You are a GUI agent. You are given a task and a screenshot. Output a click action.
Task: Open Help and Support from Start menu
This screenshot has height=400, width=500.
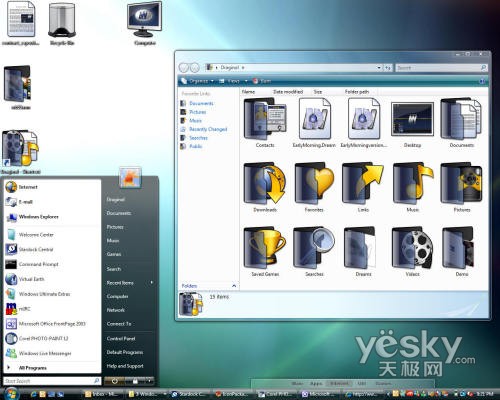(x=125, y=366)
